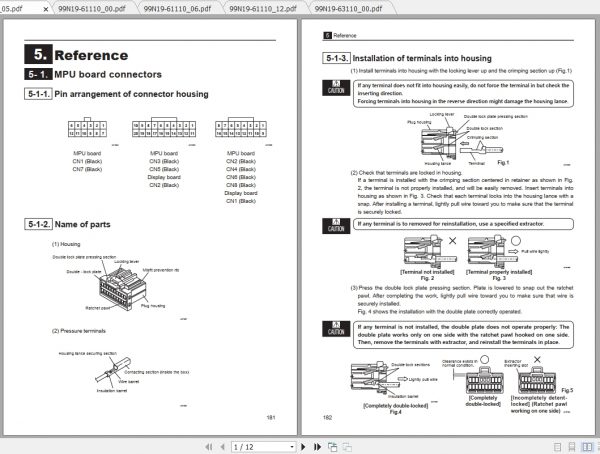The width and height of the screenshot is (600, 454).
Task: Click the '[Terminal not installed]' caption
Action: pos(427,272)
